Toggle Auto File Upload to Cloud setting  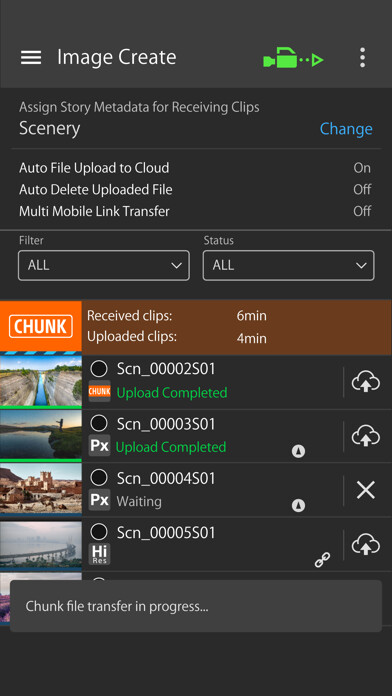coord(195,168)
